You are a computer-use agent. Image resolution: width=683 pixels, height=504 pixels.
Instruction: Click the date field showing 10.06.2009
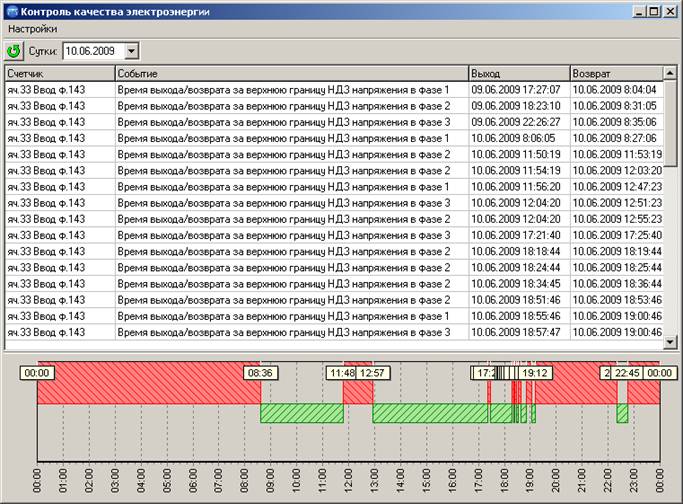[x=94, y=51]
